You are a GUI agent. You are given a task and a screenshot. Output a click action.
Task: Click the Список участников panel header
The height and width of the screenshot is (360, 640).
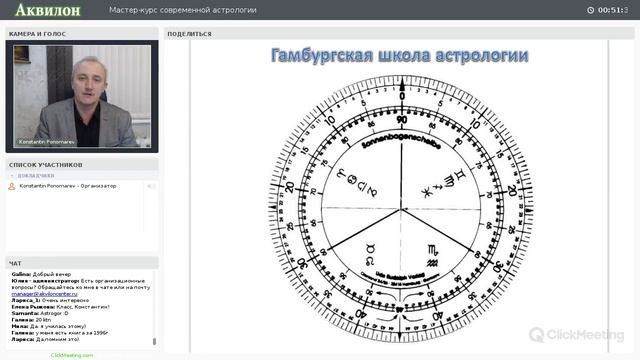coord(82,165)
